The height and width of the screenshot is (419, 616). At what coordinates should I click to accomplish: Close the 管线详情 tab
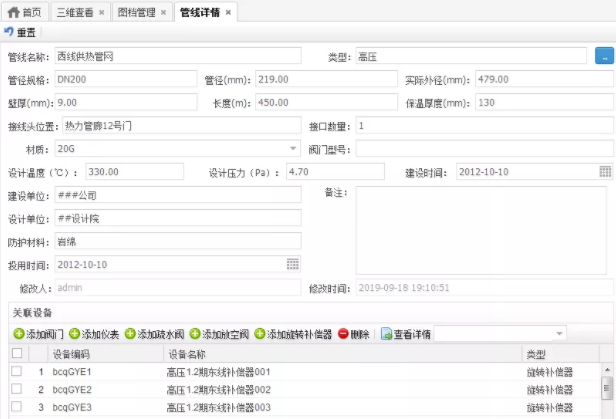coord(229,12)
